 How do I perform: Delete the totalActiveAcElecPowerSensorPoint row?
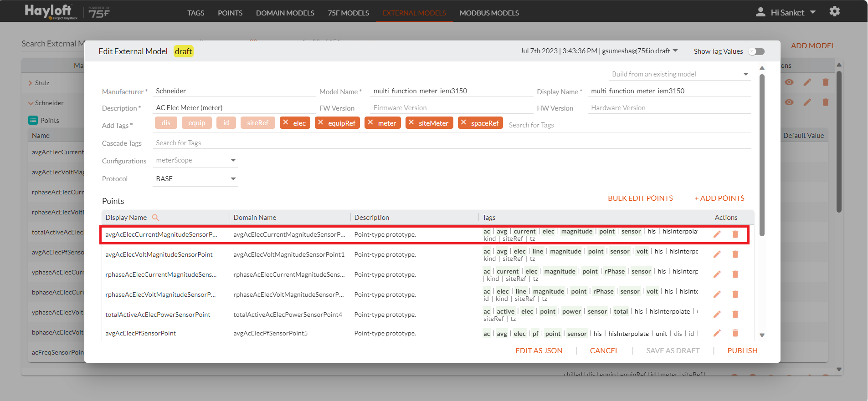pyautogui.click(x=735, y=314)
